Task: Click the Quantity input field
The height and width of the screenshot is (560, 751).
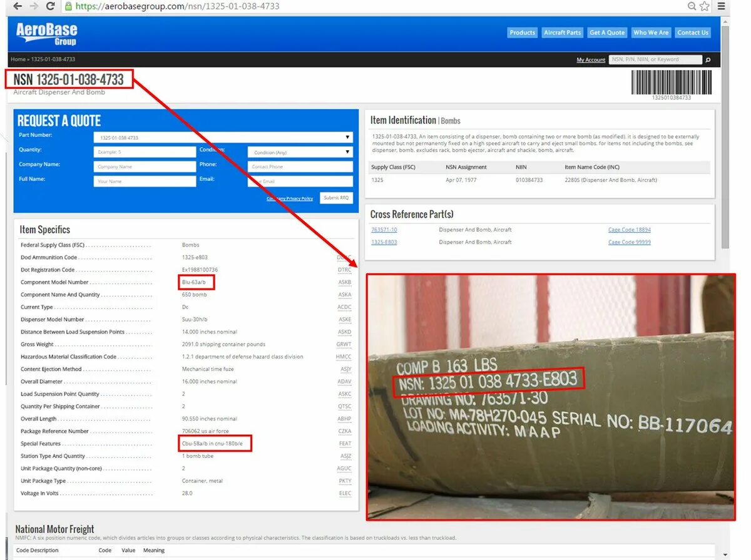Action: 145,152
